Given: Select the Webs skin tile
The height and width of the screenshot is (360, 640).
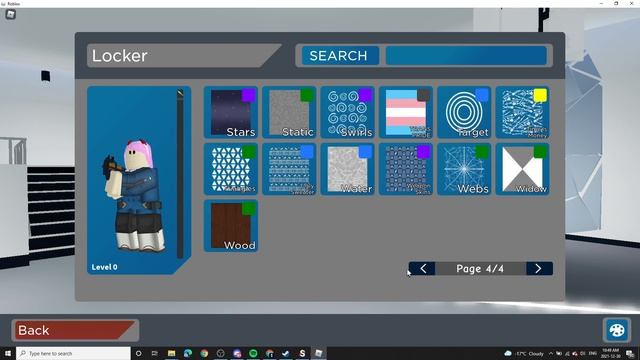Looking at the screenshot, I should coord(464,169).
